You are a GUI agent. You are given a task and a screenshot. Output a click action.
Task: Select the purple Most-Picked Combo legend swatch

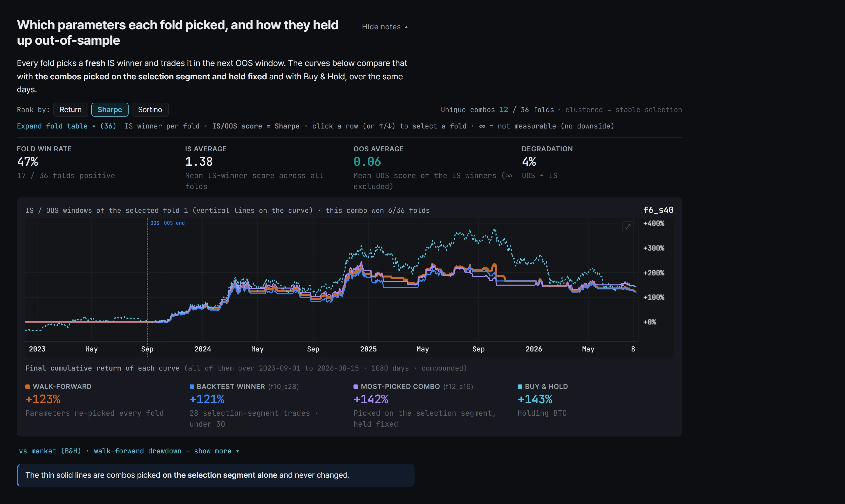pyautogui.click(x=355, y=386)
